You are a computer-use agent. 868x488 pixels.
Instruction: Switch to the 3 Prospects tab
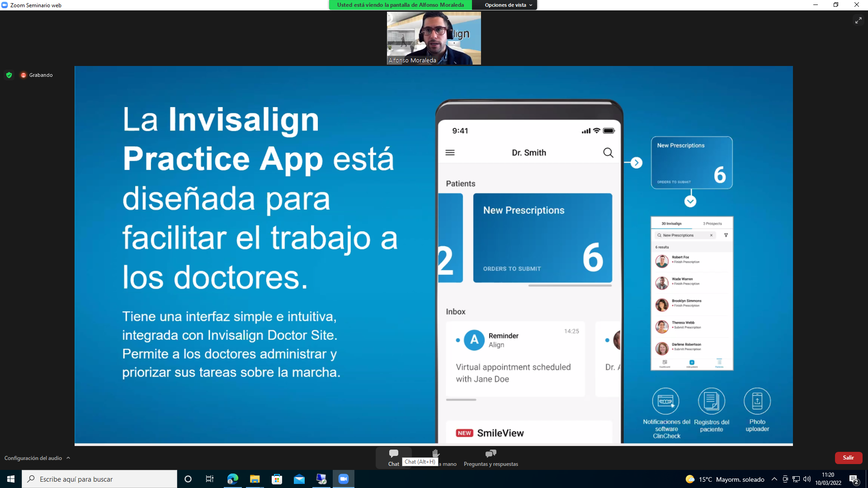coord(712,224)
